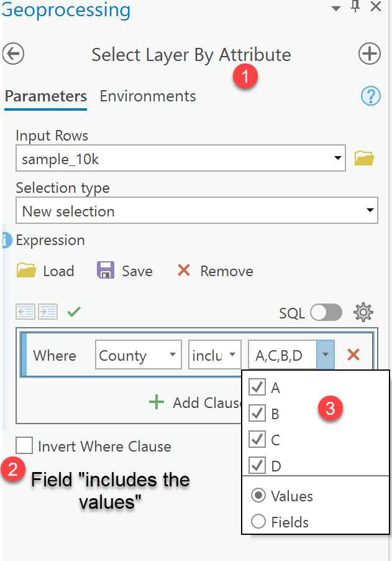Verify the SQL expression checkmark
The image size is (392, 561).
click(74, 312)
